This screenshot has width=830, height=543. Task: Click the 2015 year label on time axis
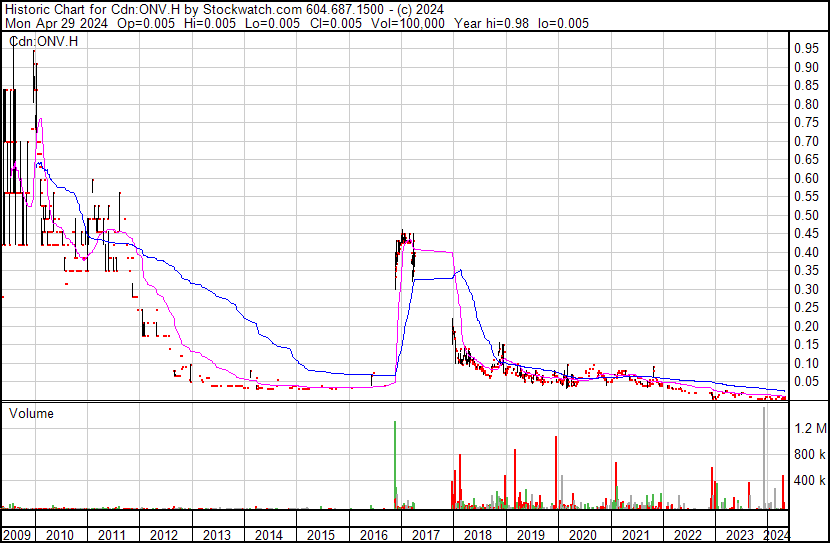[x=321, y=535]
